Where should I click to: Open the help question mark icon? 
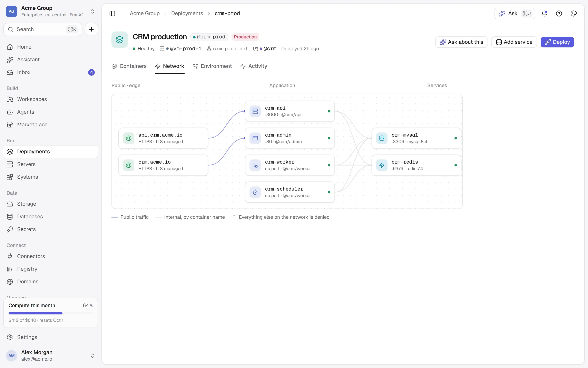pyautogui.click(x=559, y=13)
